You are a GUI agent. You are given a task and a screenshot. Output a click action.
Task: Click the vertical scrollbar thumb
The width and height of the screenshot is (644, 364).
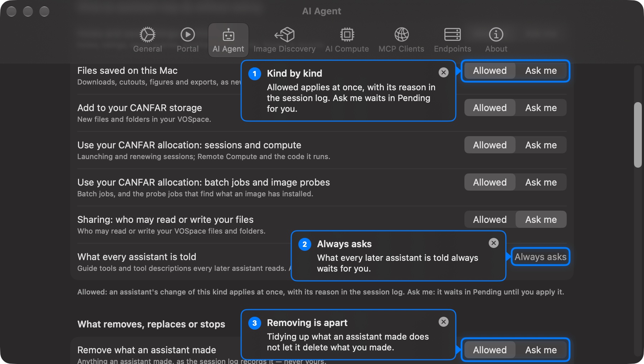(x=638, y=135)
